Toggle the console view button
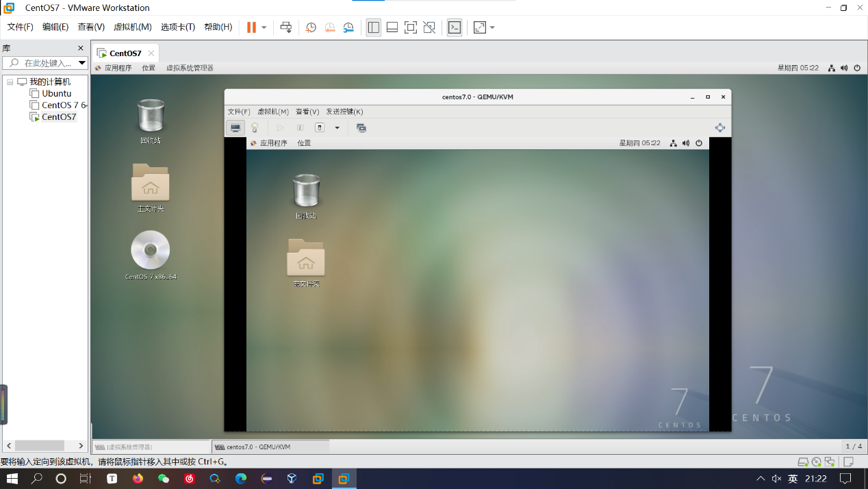868x489 pixels. 455,27
